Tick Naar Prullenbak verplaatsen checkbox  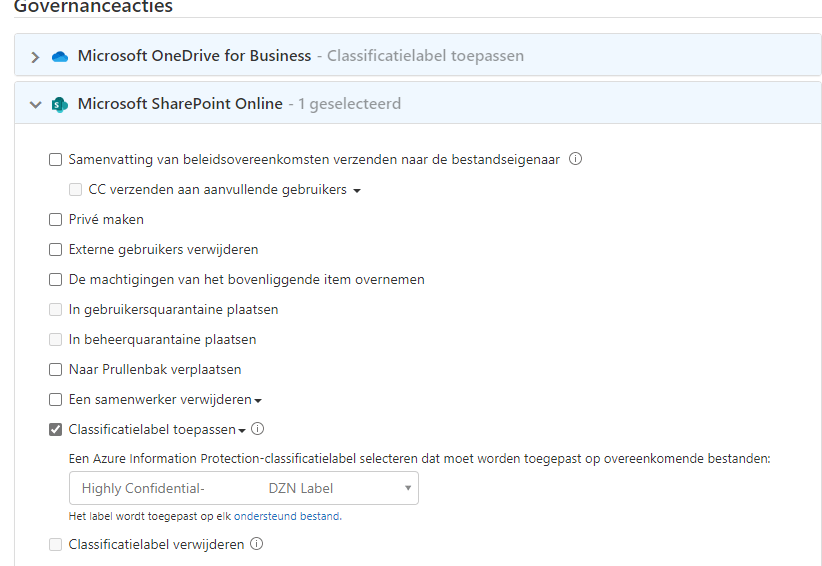(56, 369)
